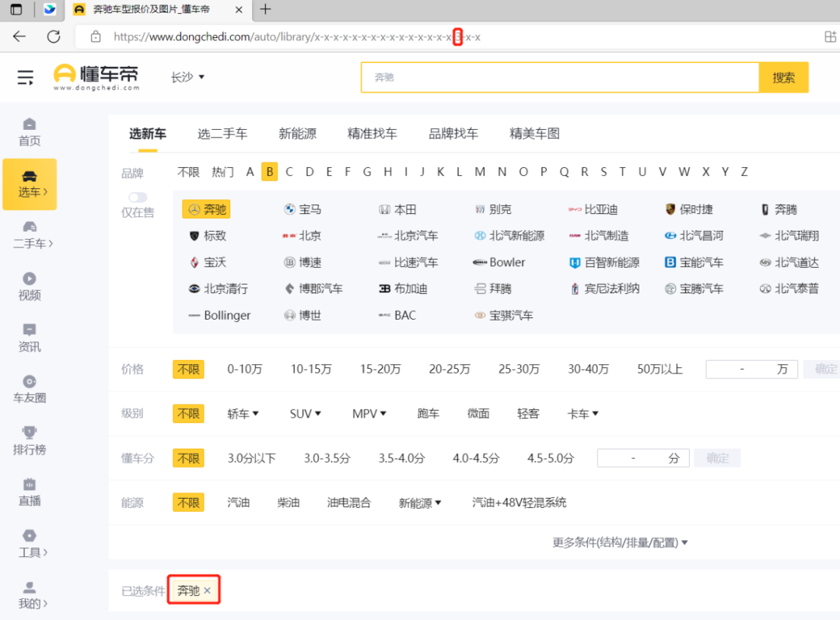840x620 pixels.
Task: Open 选车 sidebar item
Action: tap(30, 184)
